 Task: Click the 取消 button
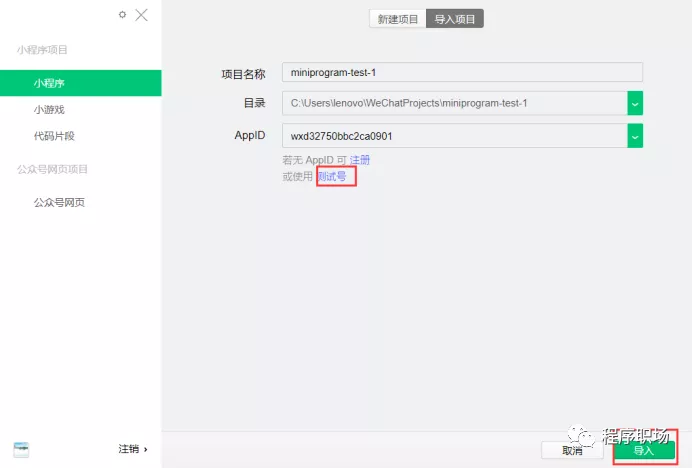click(x=572, y=450)
